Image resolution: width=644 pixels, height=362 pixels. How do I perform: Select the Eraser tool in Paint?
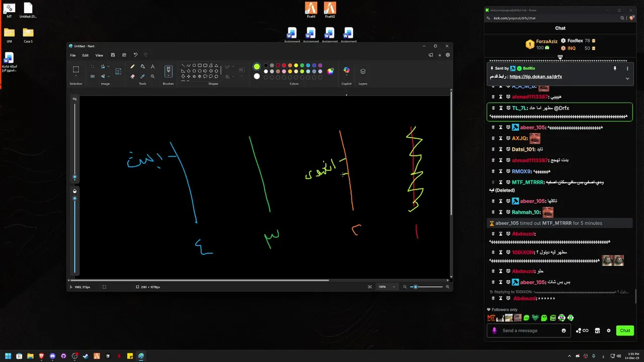click(x=132, y=76)
